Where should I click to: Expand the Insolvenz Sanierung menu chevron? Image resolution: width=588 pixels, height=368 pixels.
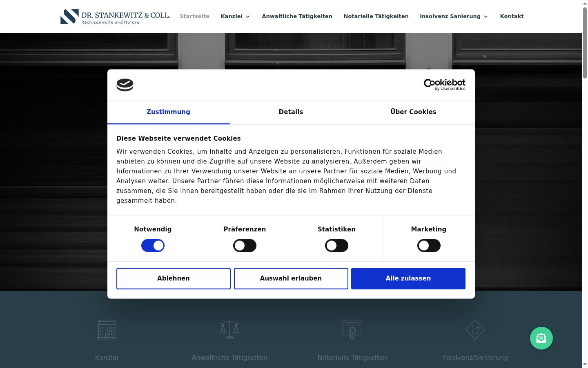[486, 17]
